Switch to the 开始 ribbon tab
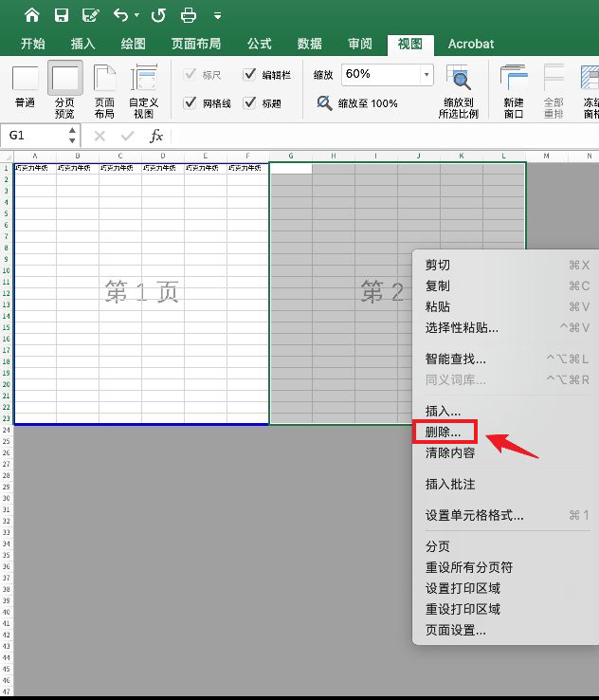 (x=33, y=44)
